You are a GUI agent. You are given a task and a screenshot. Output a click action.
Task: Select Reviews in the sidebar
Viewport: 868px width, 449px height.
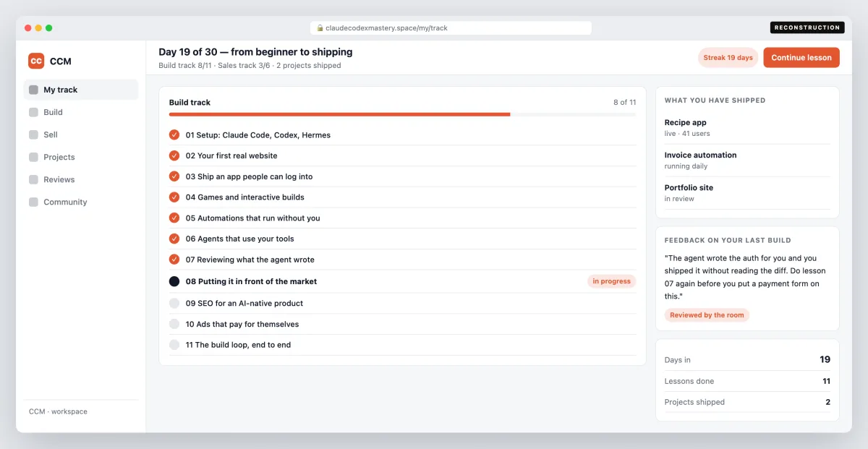pyautogui.click(x=81, y=179)
